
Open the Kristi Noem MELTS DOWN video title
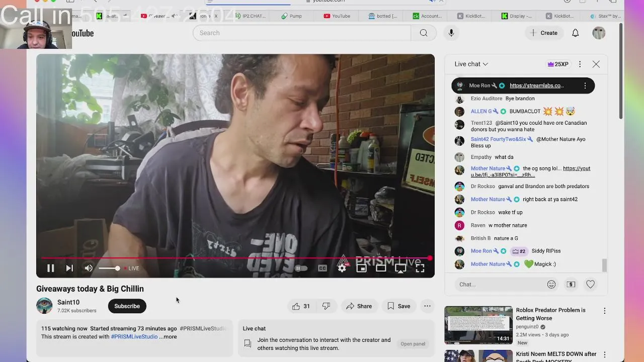point(556,357)
